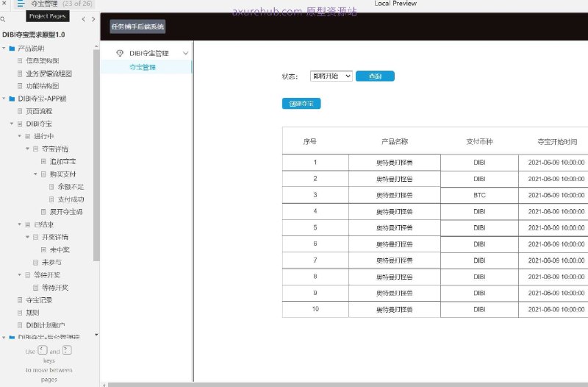Collapse the 夺宝详情 tree node
588x387 pixels.
[27, 149]
